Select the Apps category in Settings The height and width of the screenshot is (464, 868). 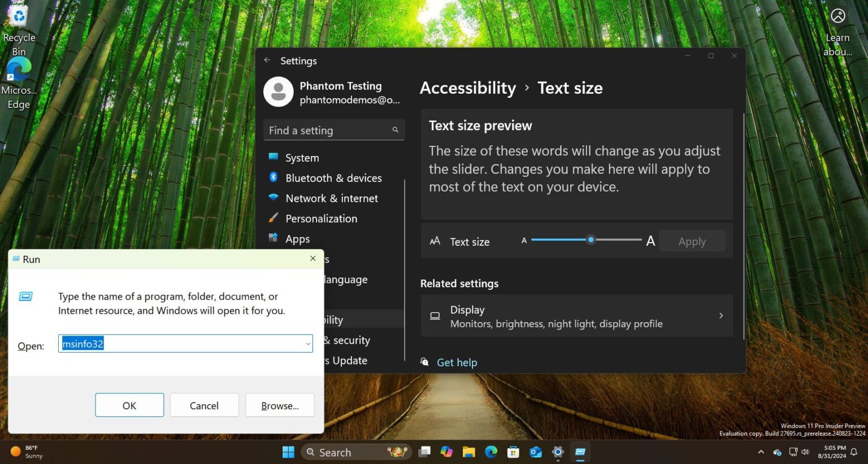click(x=297, y=238)
